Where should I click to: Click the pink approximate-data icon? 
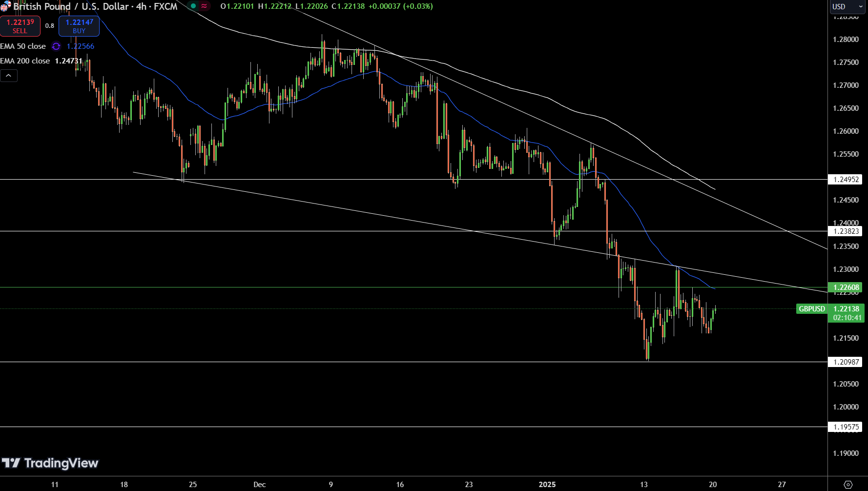(x=204, y=6)
